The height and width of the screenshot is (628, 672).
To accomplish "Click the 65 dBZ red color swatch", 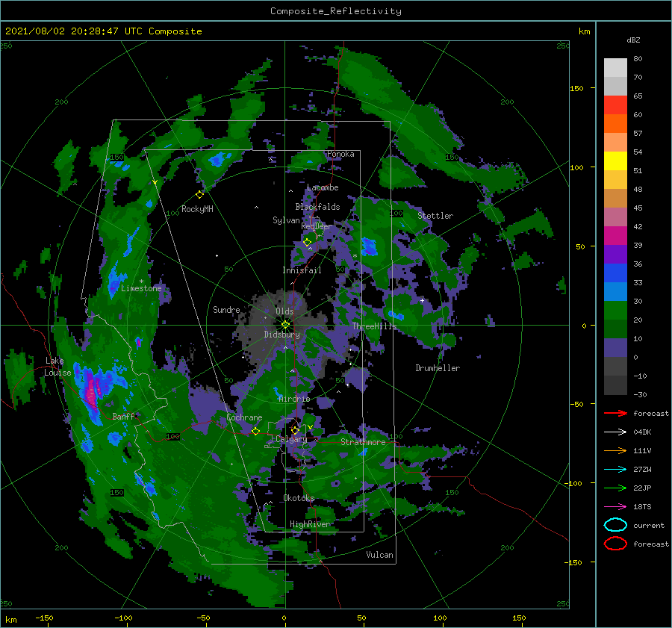I will tap(615, 105).
